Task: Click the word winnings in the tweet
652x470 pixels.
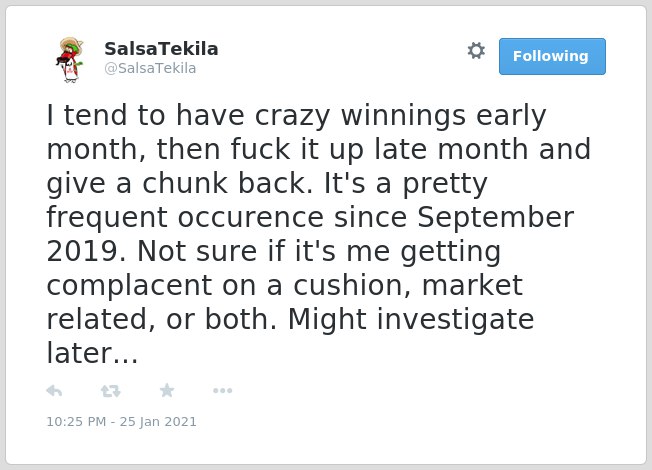Action: click(403, 116)
